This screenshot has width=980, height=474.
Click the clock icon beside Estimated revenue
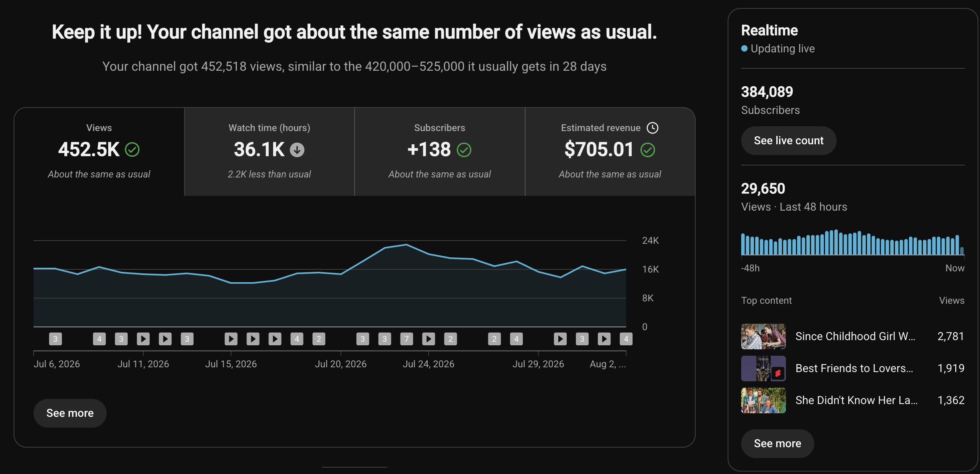pos(653,128)
